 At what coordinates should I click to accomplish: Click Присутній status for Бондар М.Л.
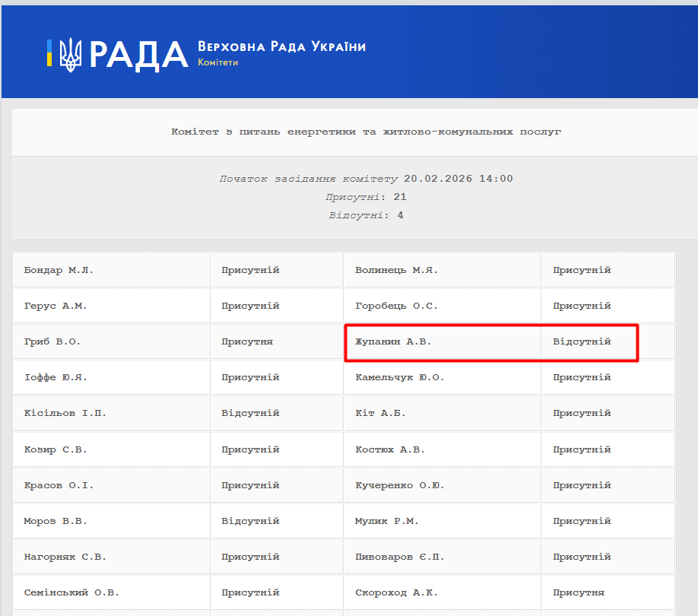point(250,270)
